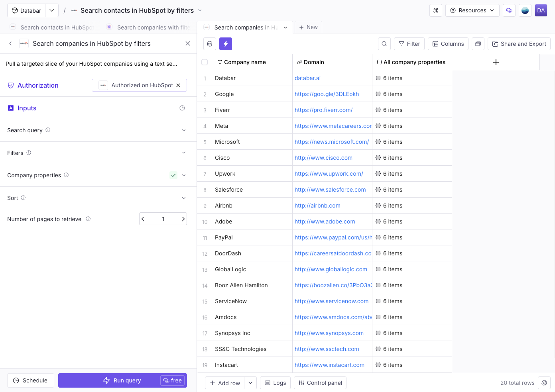Open the Control panel button
The image size is (555, 392).
click(x=320, y=383)
